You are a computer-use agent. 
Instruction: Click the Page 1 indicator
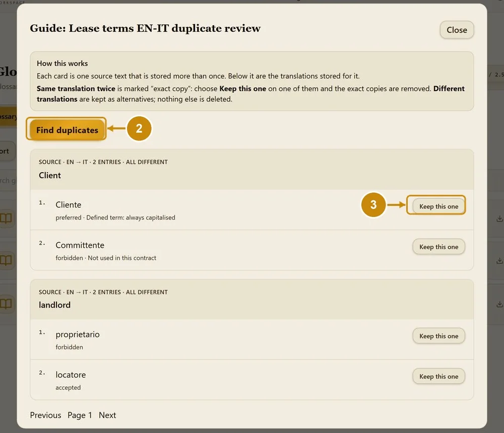coord(80,415)
